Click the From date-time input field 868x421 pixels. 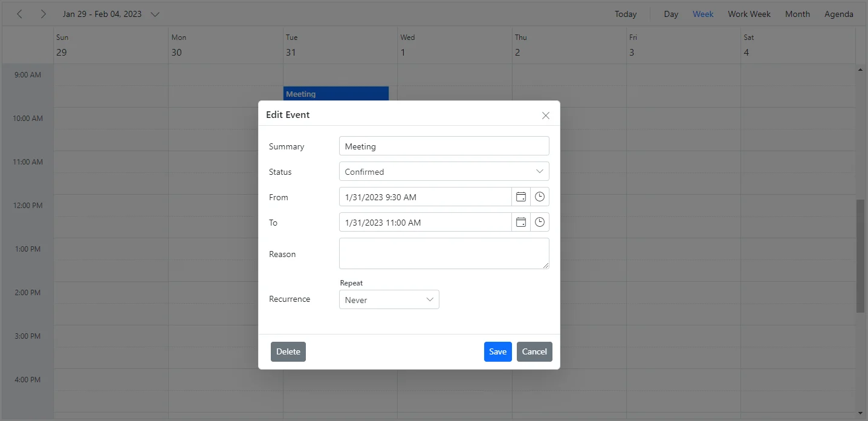tap(426, 197)
